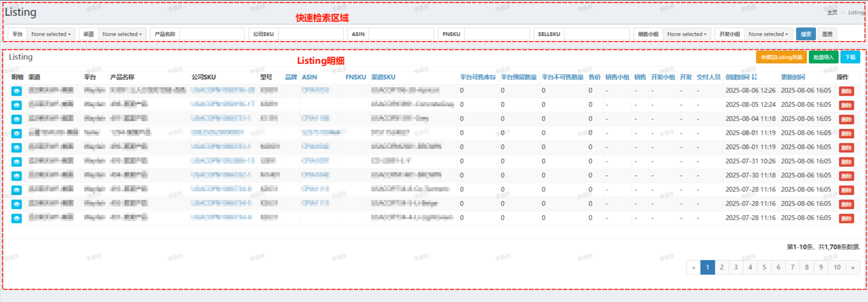868x302 pixels.
Task: View details of row created 2025-07-31 10:26
Action: click(x=17, y=162)
